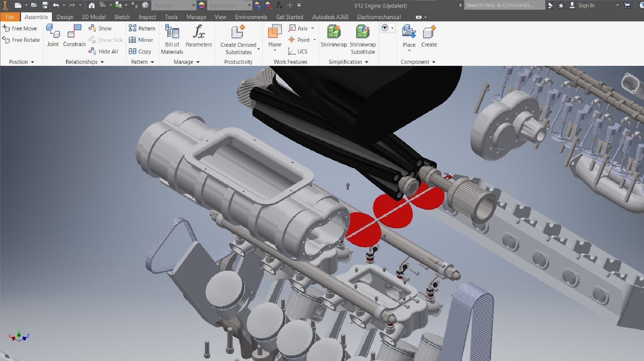Select the Free Rotate tool

21,40
